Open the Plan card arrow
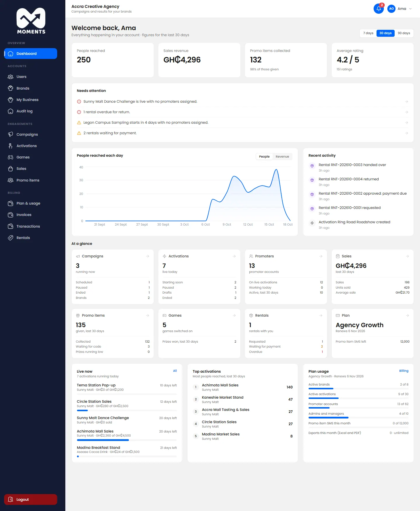This screenshot has width=420, height=511. (x=407, y=315)
